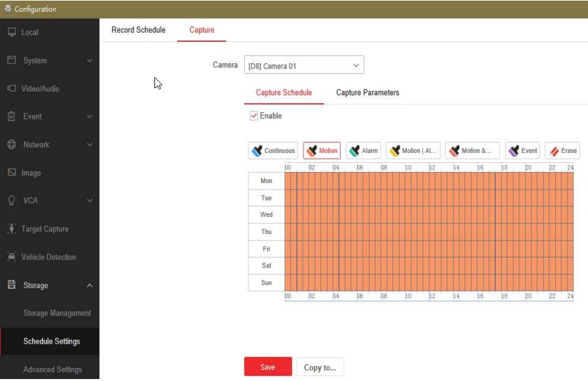Open Image settings from sidebar icon
The width and height of the screenshot is (588, 381).
(12, 173)
